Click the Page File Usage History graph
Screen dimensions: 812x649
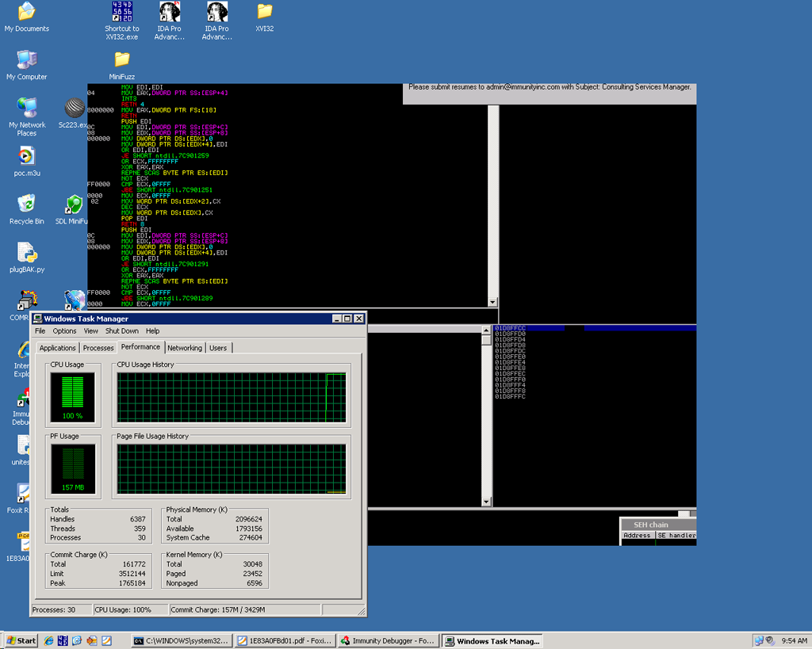[x=232, y=469]
